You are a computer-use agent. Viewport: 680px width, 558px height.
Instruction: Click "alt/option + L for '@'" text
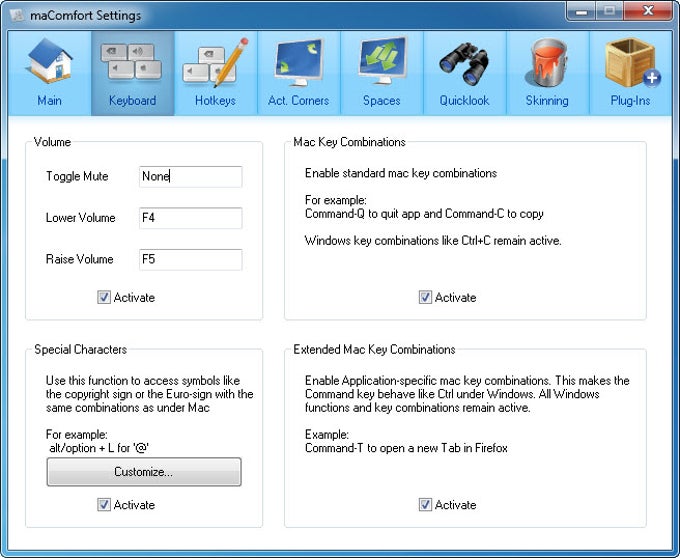[99, 448]
